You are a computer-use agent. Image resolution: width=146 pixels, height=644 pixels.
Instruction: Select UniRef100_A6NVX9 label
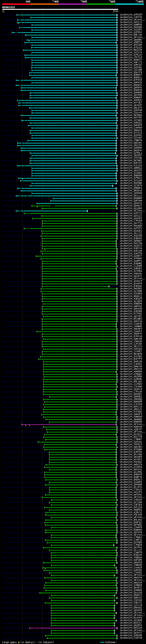click(x=131, y=427)
